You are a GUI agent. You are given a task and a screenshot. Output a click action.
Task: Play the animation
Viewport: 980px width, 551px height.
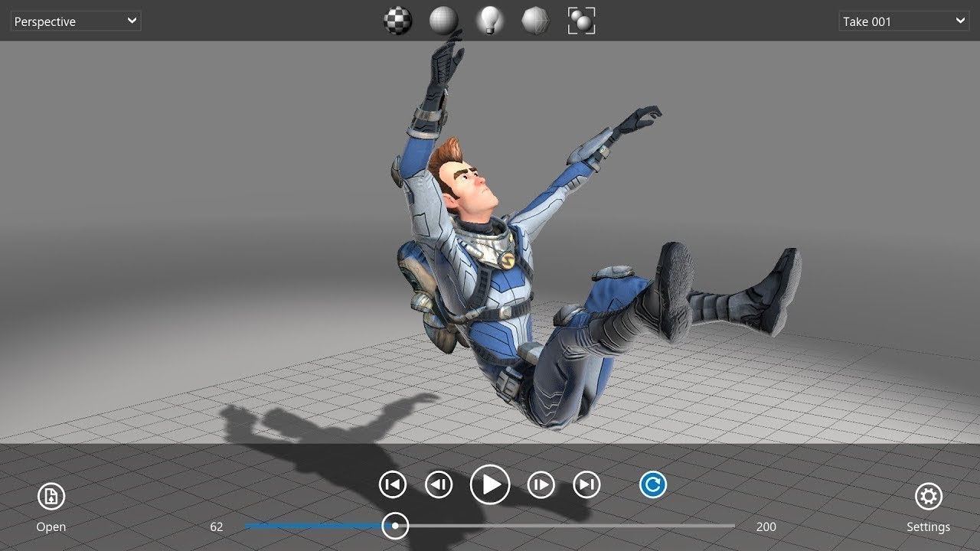click(x=490, y=484)
